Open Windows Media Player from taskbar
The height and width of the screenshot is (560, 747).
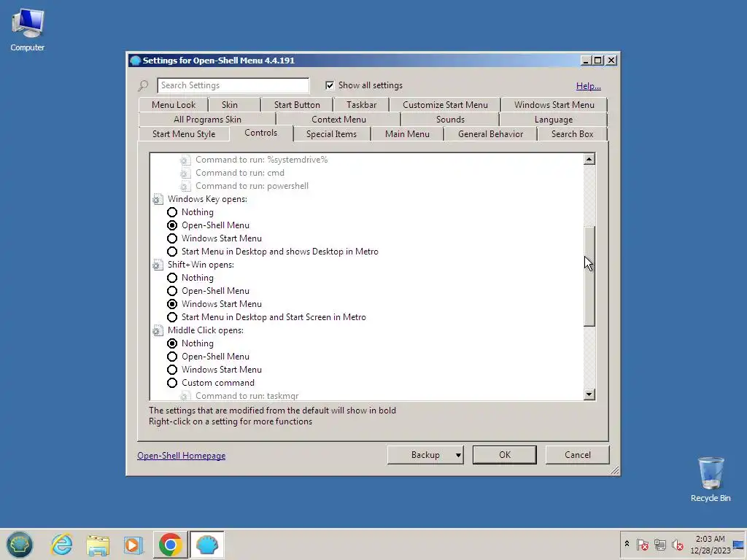133,545
